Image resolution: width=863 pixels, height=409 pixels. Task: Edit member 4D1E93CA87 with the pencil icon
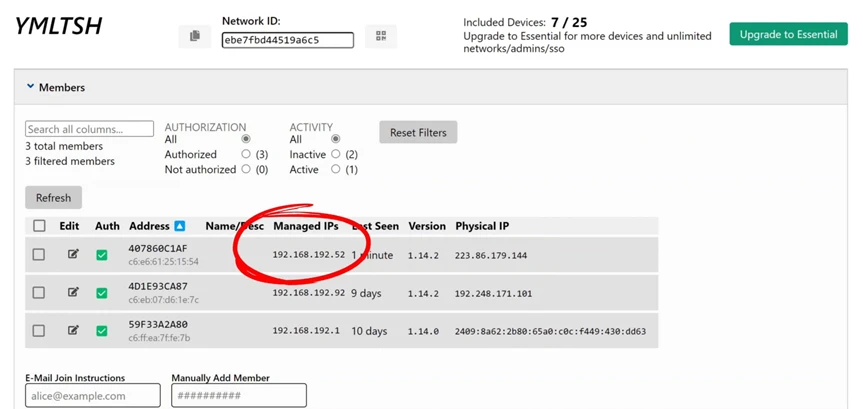coord(73,292)
